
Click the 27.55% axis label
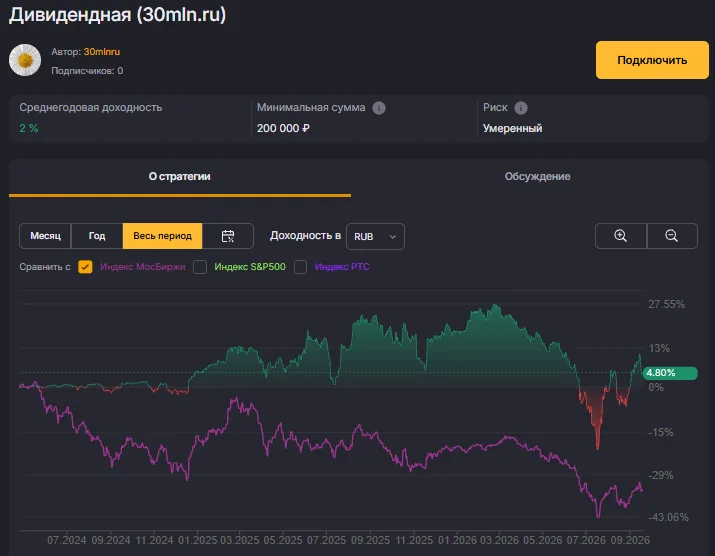click(x=666, y=304)
